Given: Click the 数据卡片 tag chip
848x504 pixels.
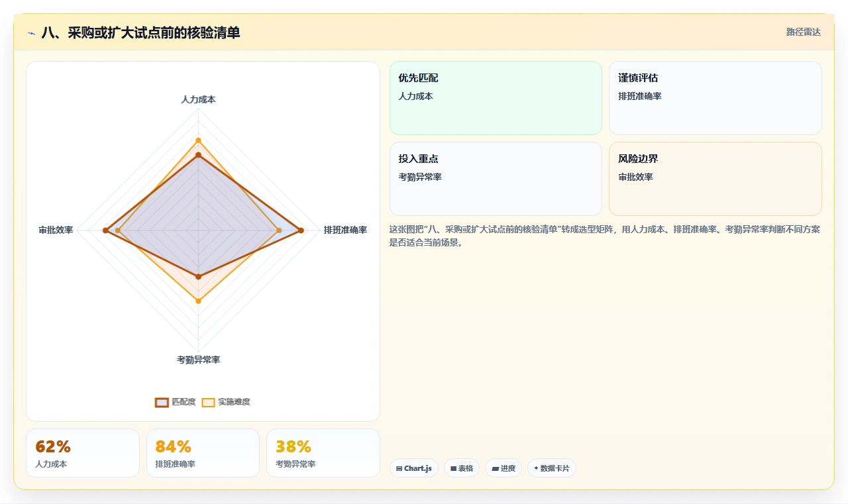Looking at the screenshot, I should pos(552,468).
